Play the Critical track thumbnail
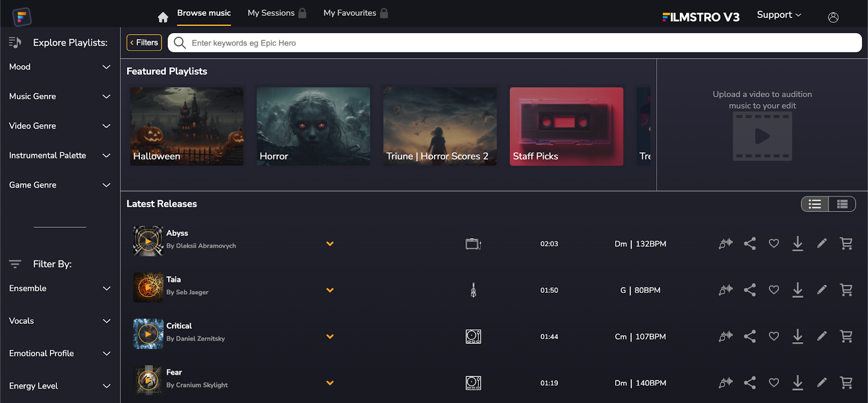 [148, 334]
